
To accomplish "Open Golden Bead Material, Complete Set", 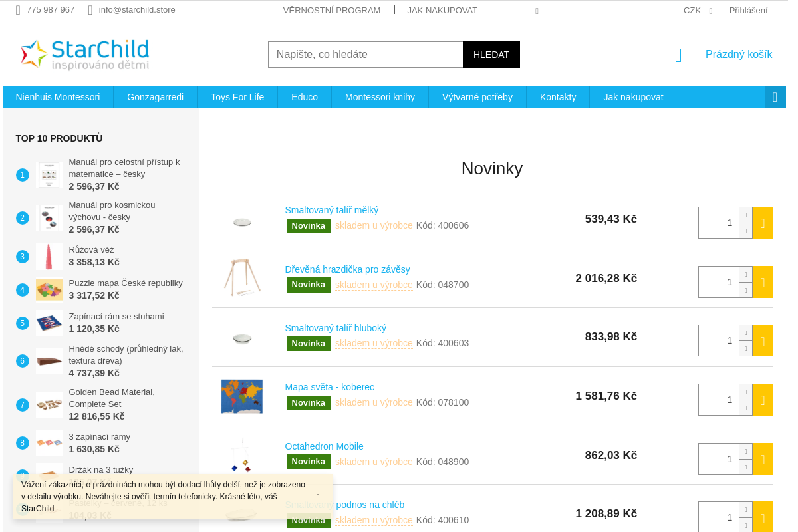I will pyautogui.click(x=112, y=398).
